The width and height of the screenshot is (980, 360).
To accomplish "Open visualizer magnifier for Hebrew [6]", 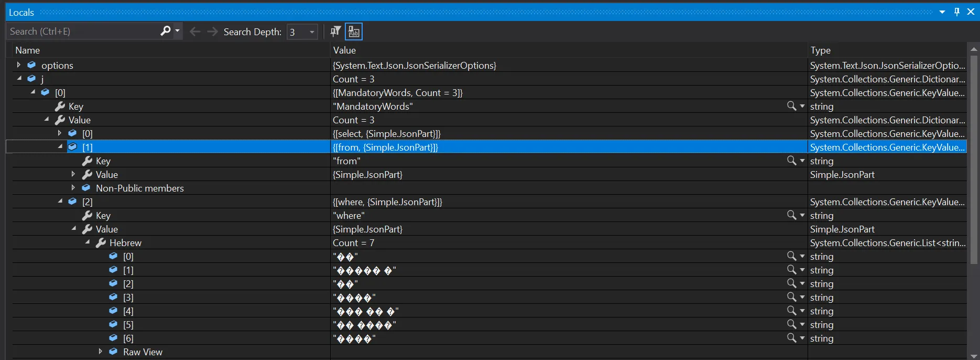I will point(791,338).
